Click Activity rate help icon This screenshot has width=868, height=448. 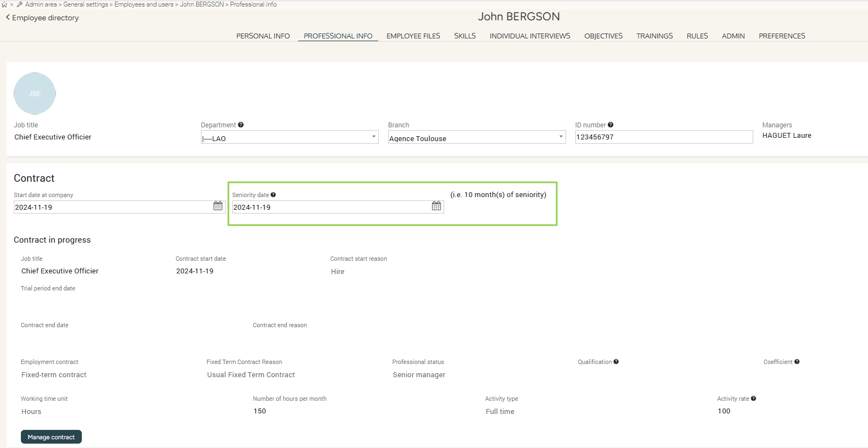[753, 399]
